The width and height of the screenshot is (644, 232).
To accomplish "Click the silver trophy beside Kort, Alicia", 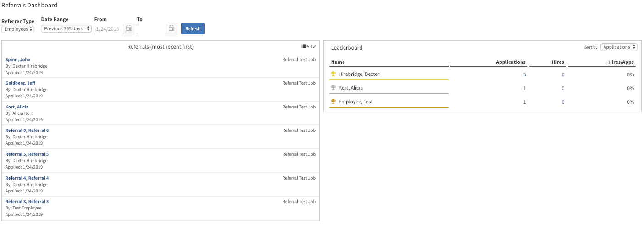I will [x=333, y=88].
